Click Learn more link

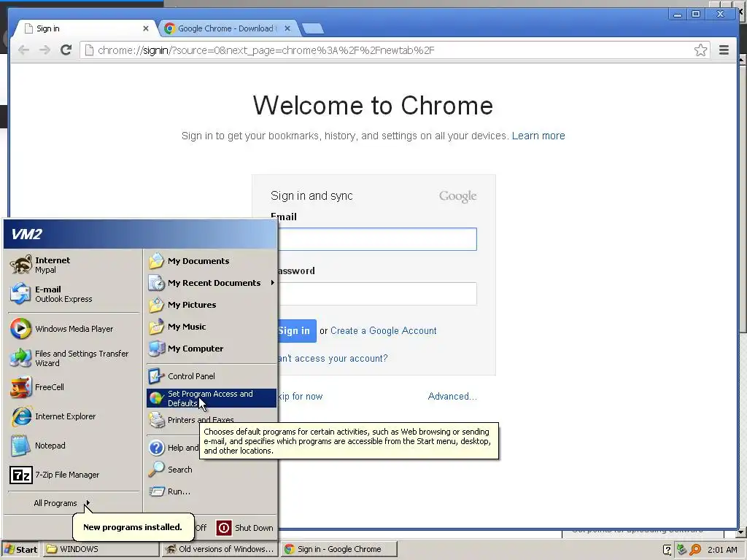pyautogui.click(x=538, y=136)
